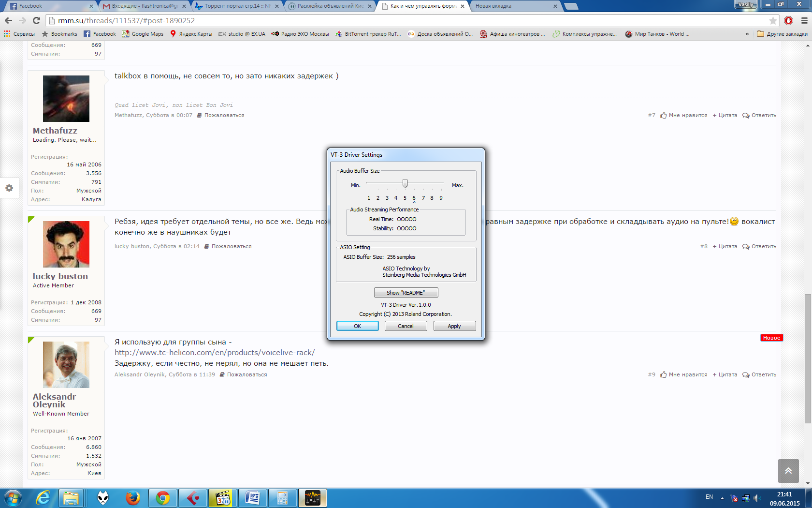The height and width of the screenshot is (508, 812).
Task: Show hidden tray icons arrow
Action: click(x=722, y=498)
